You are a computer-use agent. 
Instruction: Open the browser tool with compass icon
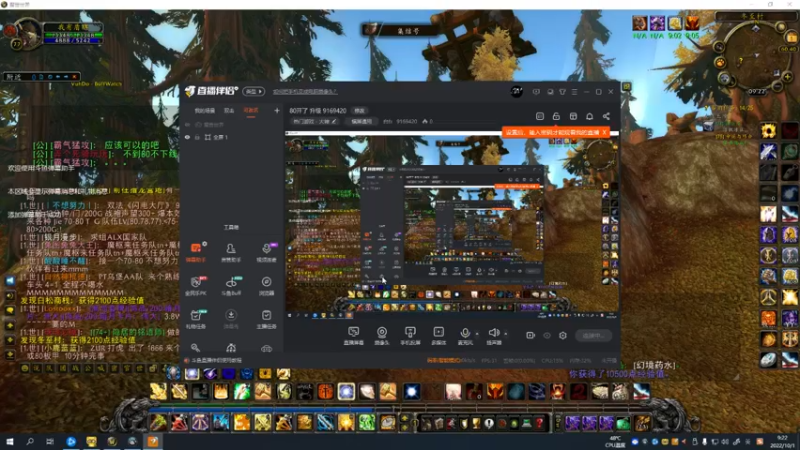(266, 285)
